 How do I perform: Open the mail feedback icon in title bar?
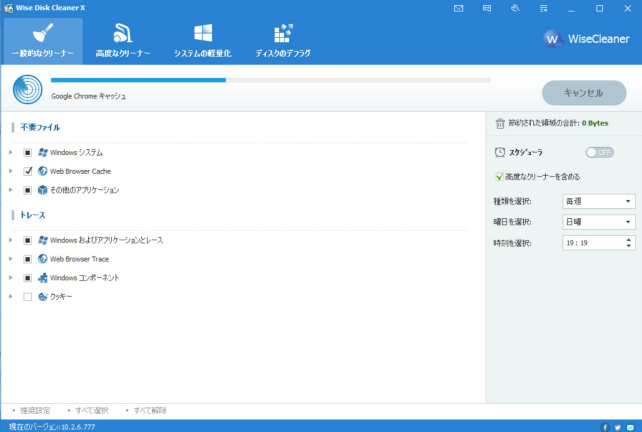[x=459, y=9]
